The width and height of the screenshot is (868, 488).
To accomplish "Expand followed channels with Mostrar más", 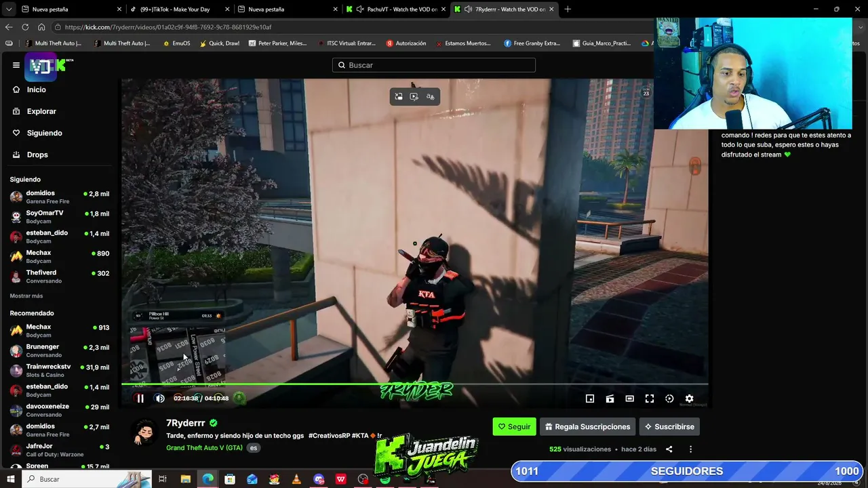I will click(26, 296).
